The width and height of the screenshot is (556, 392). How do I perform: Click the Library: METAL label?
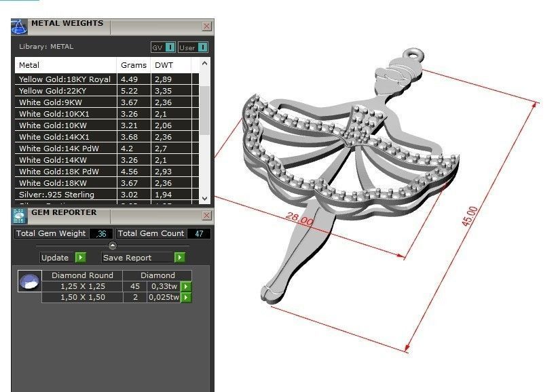46,46
